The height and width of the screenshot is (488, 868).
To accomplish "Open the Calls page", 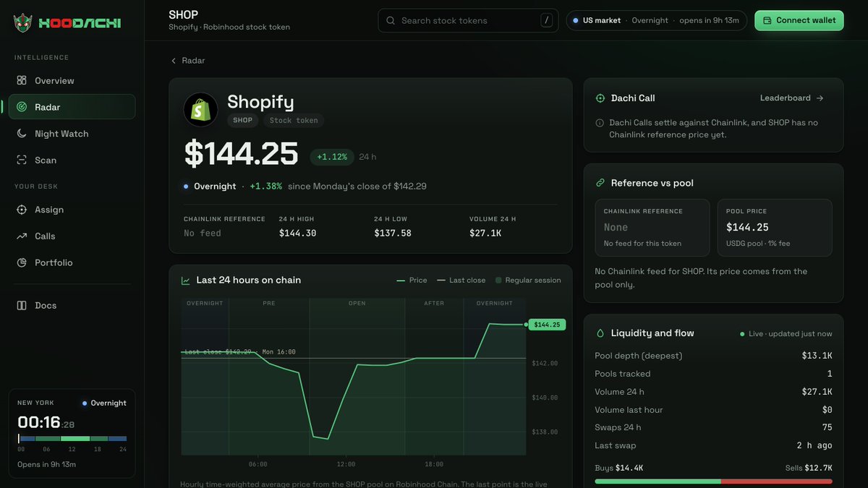I will point(72,236).
